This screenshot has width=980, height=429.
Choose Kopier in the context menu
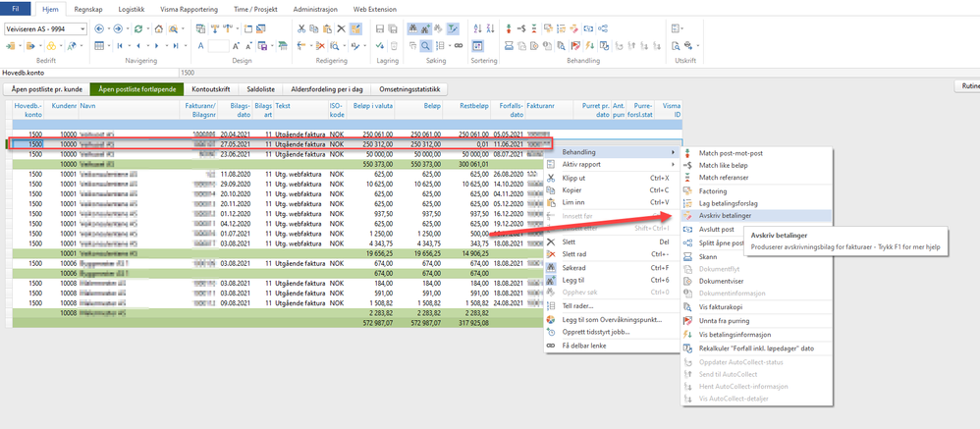click(611, 189)
